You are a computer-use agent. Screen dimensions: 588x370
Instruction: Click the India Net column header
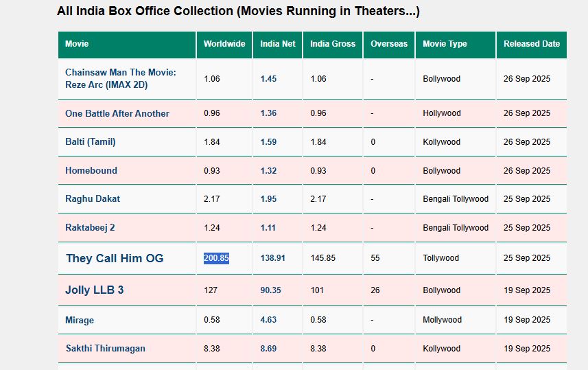[x=278, y=44]
